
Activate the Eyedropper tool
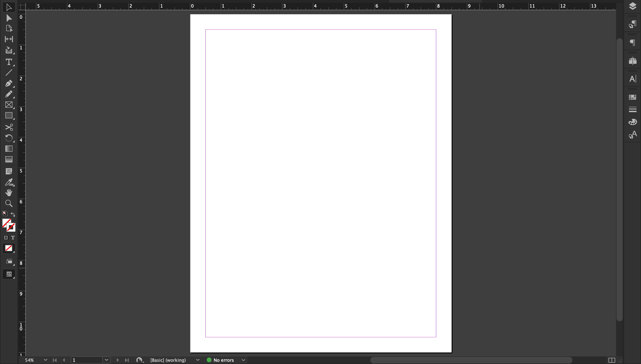click(9, 182)
